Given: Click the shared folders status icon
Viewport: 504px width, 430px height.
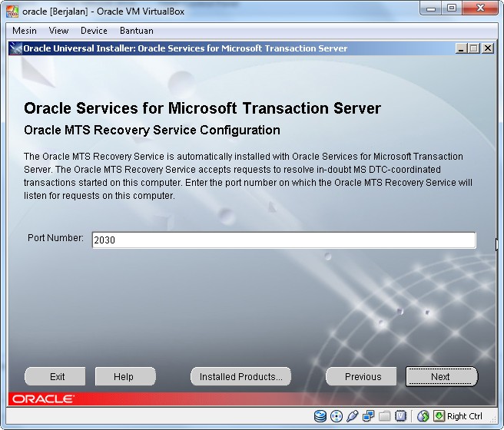Looking at the screenshot, I should click(385, 416).
